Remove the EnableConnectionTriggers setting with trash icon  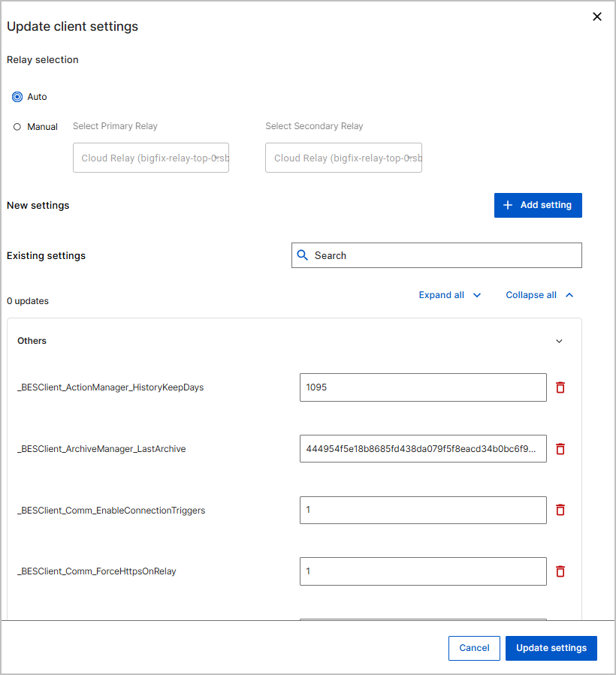click(560, 510)
